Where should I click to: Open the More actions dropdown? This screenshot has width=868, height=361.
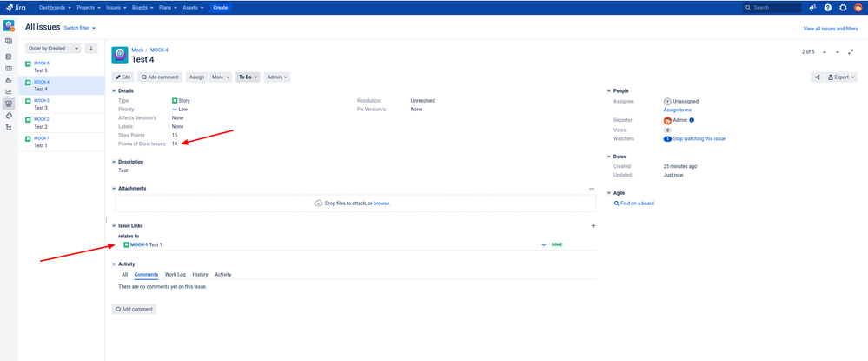tap(221, 77)
